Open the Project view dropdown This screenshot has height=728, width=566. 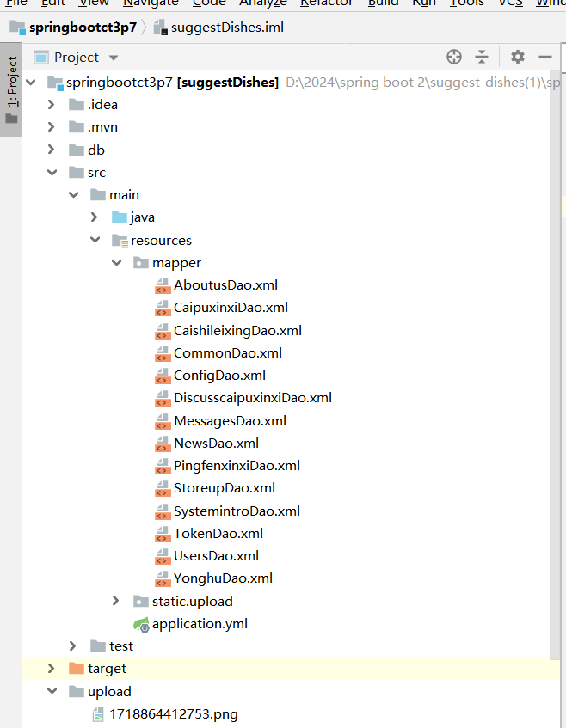click(113, 58)
